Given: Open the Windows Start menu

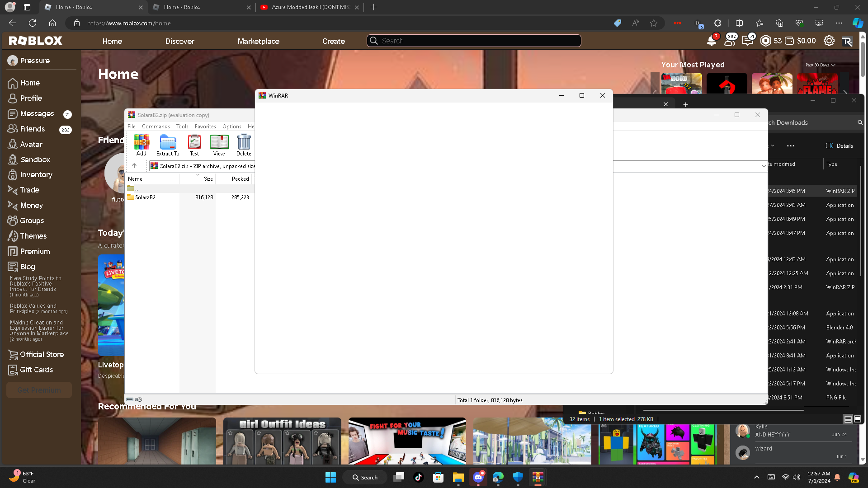Looking at the screenshot, I should (330, 477).
